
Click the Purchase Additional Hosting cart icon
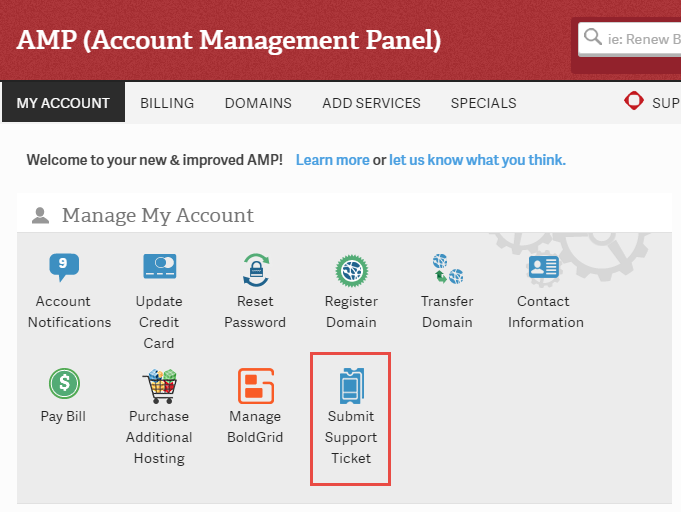pos(159,386)
